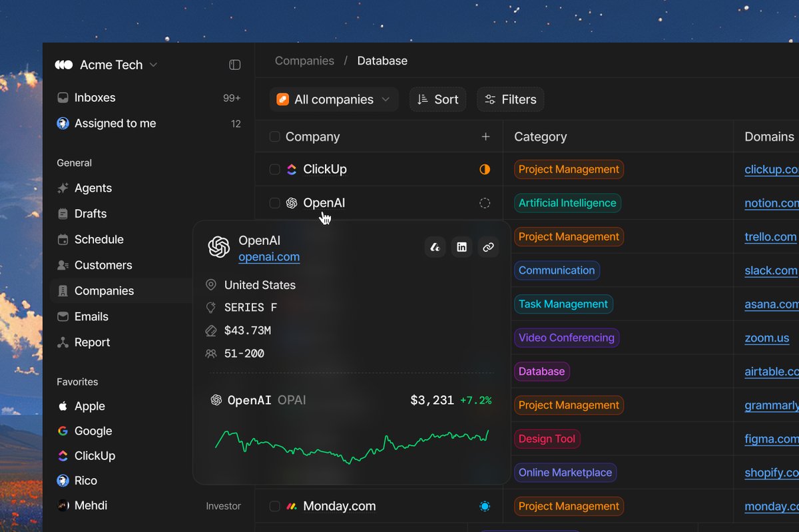The width and height of the screenshot is (799, 532).
Task: Click the Online Marketplace tag
Action: (565, 473)
